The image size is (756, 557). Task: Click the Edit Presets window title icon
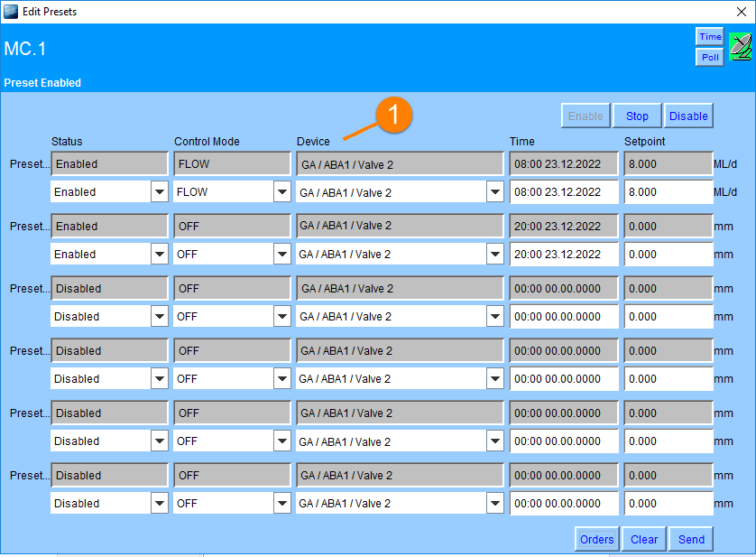[11, 12]
